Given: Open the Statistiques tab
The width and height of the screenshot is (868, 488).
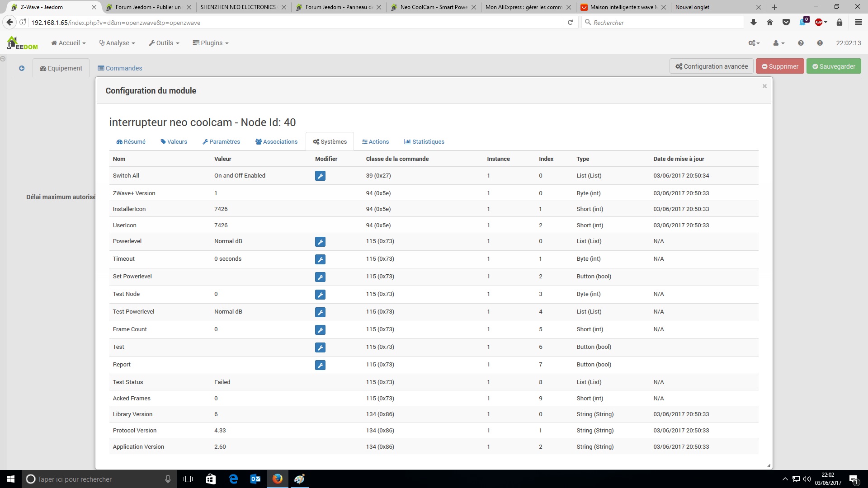Looking at the screenshot, I should pyautogui.click(x=425, y=141).
